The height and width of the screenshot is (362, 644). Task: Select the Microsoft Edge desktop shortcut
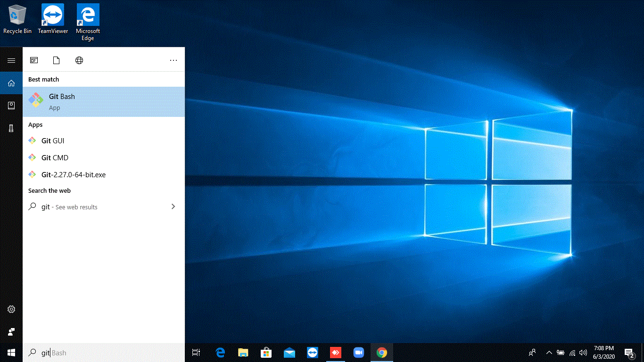(x=88, y=23)
